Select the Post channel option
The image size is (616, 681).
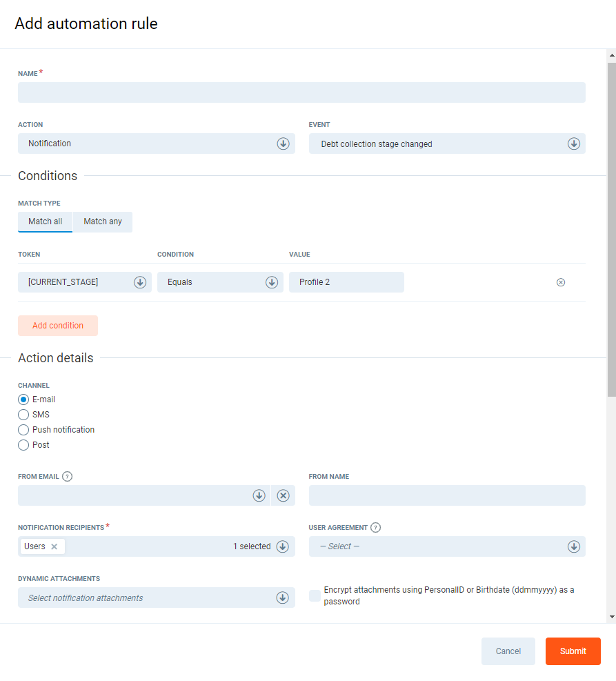(23, 445)
